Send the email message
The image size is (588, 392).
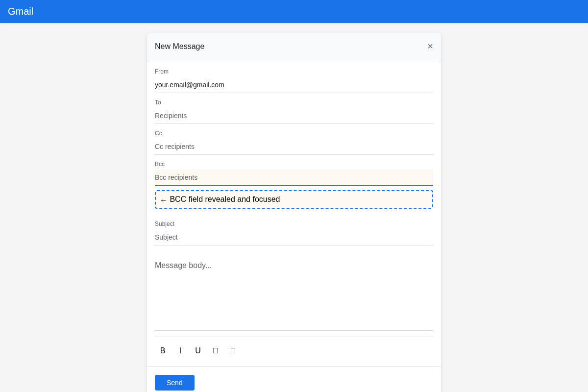tap(174, 383)
